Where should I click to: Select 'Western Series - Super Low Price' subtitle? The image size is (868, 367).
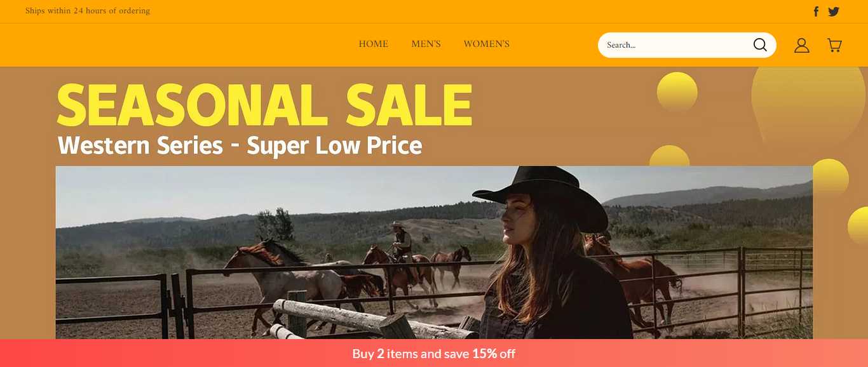pyautogui.click(x=240, y=145)
